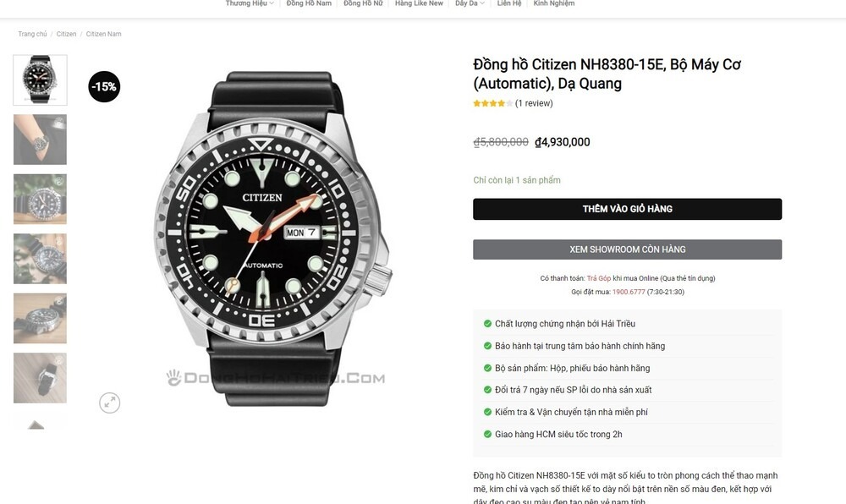Click the star rating icons
Image resolution: width=846 pixels, height=504 pixels.
pos(492,103)
